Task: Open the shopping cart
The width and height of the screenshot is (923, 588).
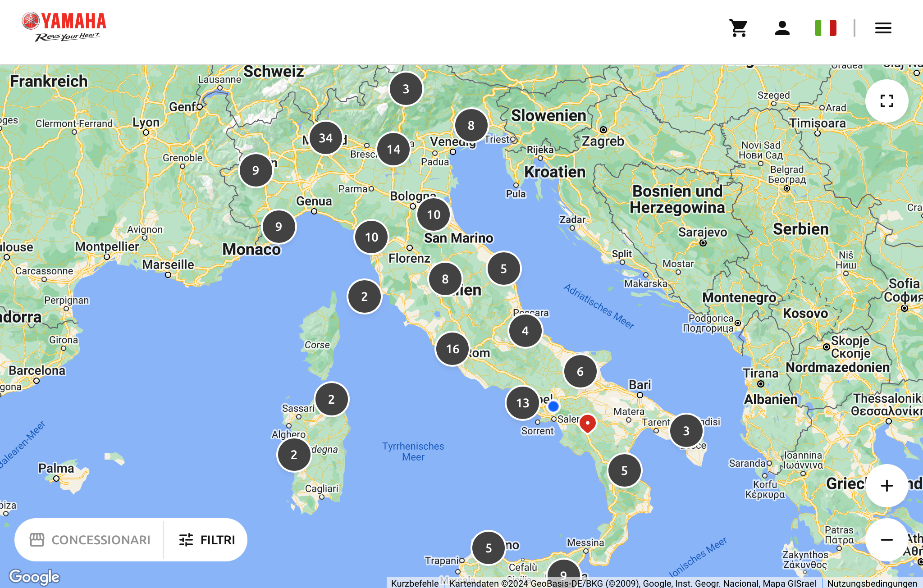Action: tap(739, 28)
